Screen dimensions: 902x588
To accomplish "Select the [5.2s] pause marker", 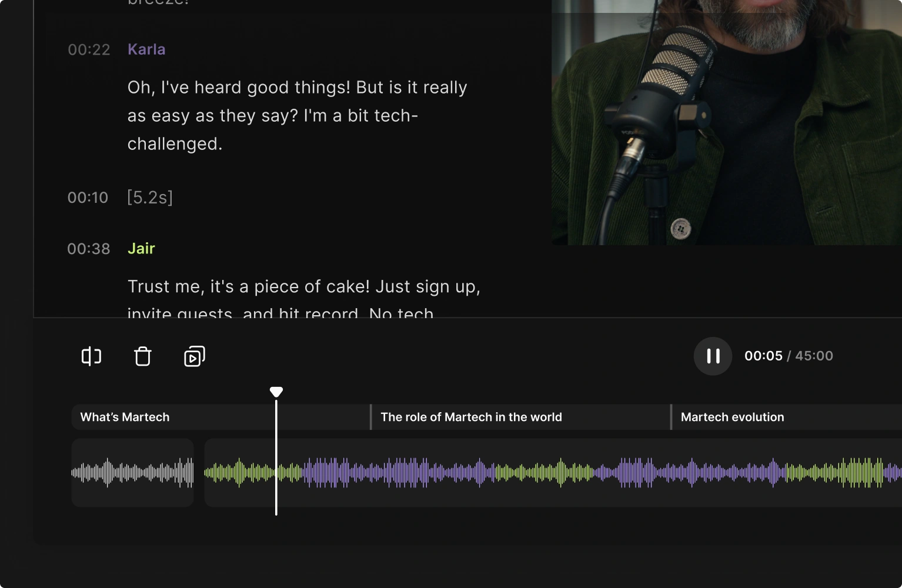I will pyautogui.click(x=150, y=198).
